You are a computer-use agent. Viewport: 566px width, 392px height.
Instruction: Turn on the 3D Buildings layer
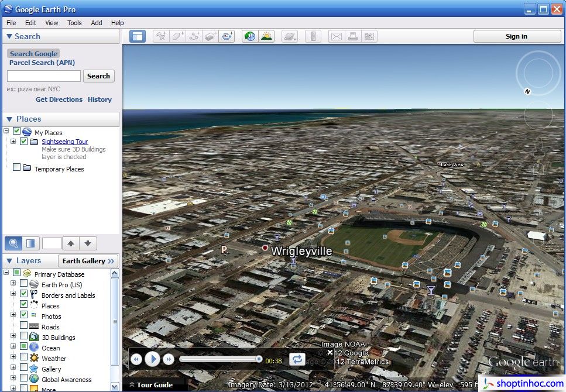[x=23, y=337]
